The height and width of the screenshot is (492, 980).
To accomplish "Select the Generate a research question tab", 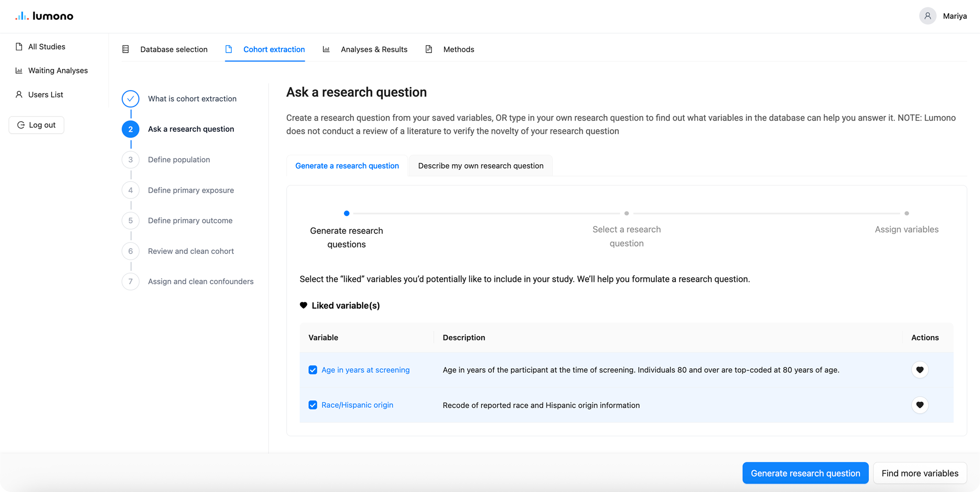I will point(347,166).
